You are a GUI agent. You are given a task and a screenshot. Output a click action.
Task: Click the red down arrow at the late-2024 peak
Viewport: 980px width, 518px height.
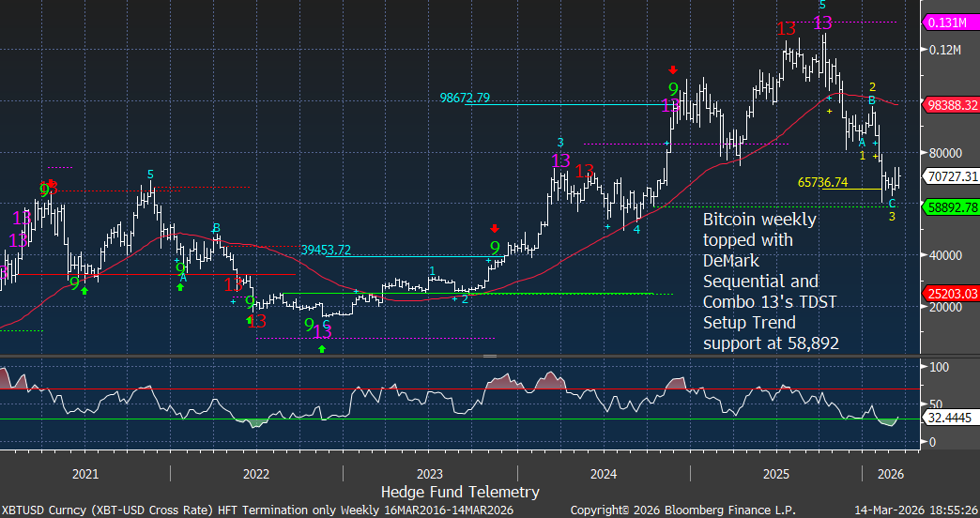[x=672, y=70]
